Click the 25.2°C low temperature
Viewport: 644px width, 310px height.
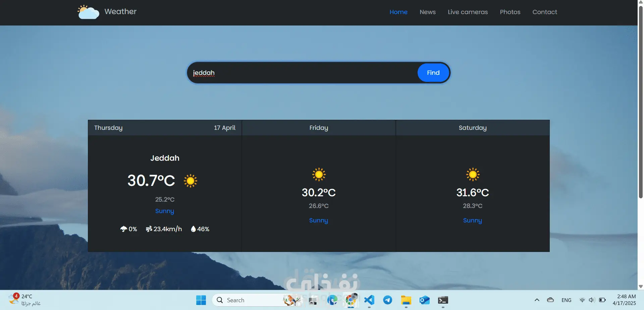pos(165,199)
